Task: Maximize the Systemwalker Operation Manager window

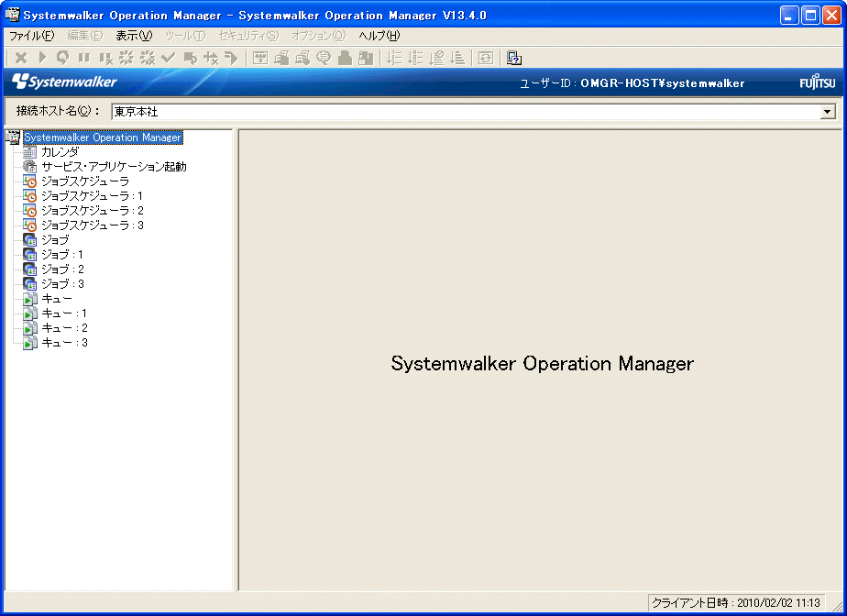Action: pos(810,16)
